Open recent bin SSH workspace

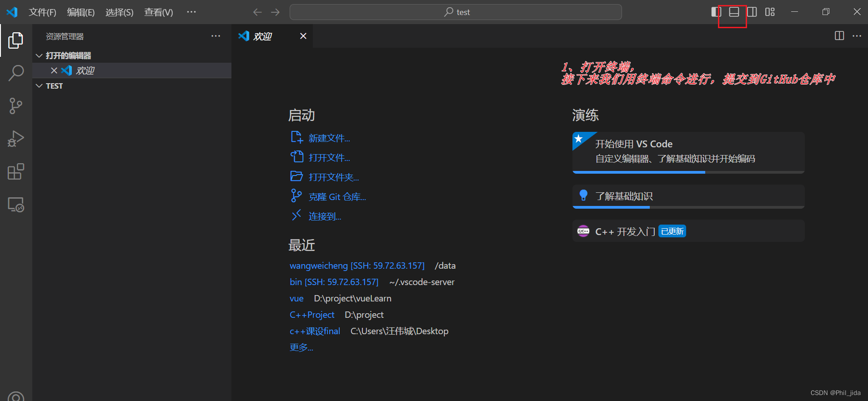(334, 282)
